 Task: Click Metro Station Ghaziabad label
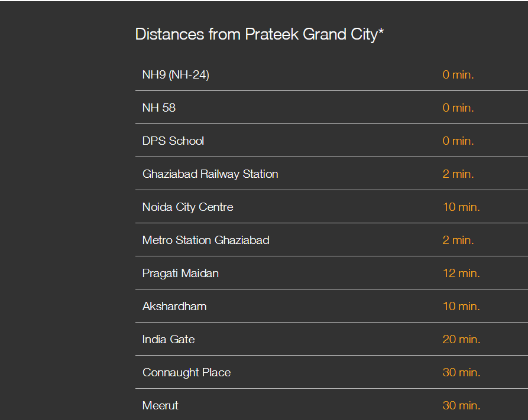tap(206, 240)
